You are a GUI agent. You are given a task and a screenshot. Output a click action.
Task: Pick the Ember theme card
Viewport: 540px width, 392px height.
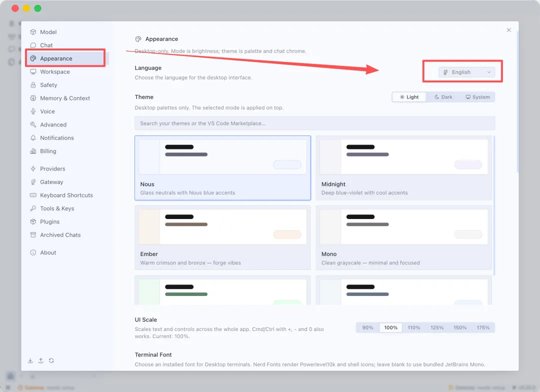[222, 237]
